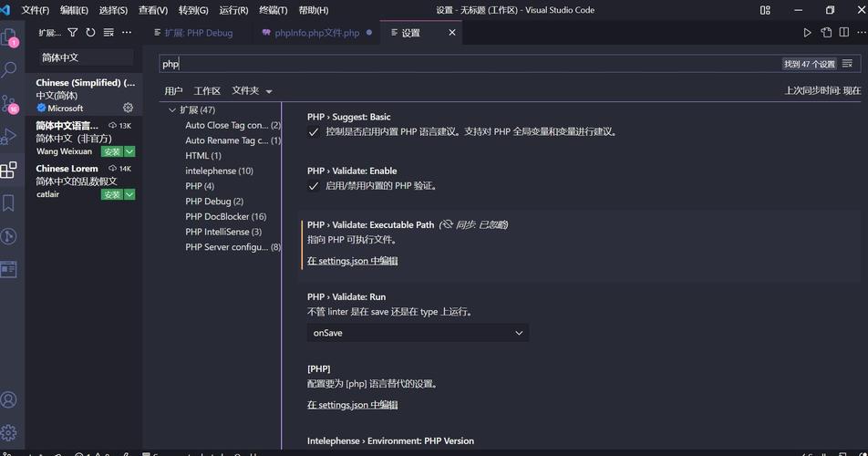Open install dropdown arrow for catlair extension
The image size is (868, 456).
coord(129,194)
